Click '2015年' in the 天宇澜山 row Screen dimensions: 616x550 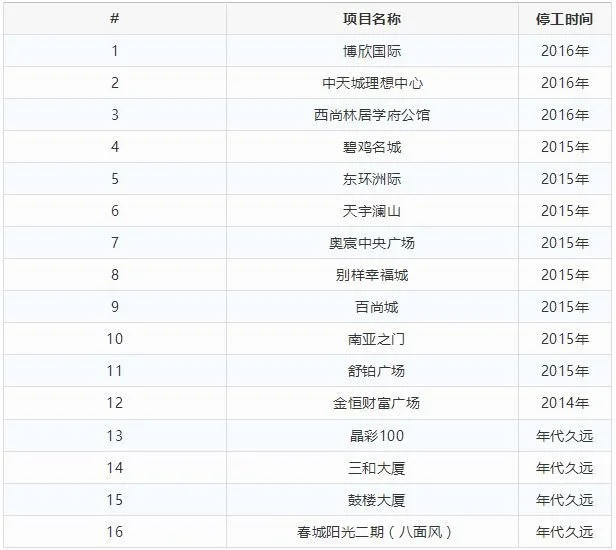pos(565,211)
